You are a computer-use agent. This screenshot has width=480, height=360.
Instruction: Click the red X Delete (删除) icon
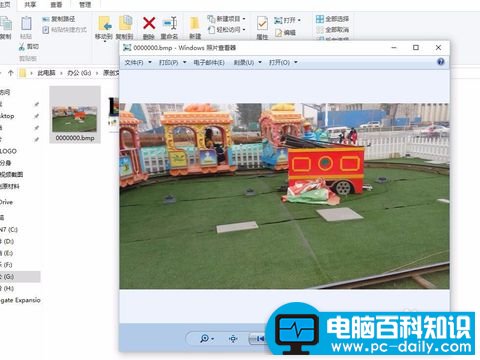click(149, 23)
